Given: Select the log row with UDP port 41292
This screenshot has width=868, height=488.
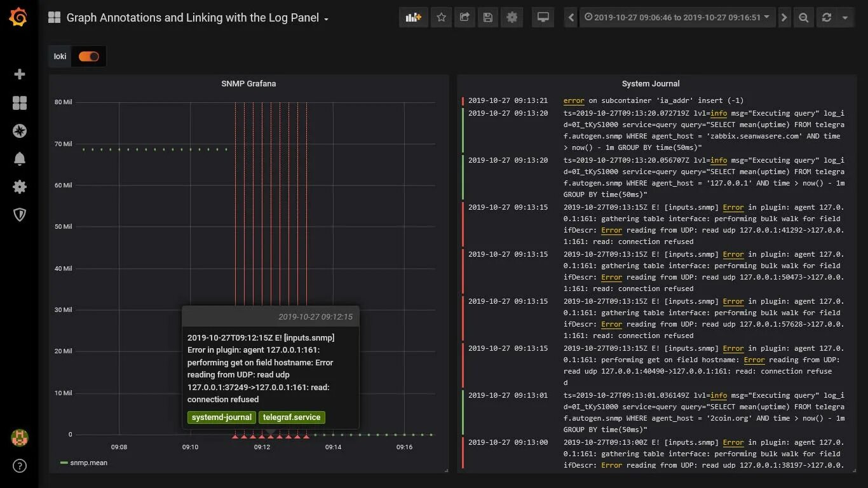Looking at the screenshot, I should pos(654,224).
